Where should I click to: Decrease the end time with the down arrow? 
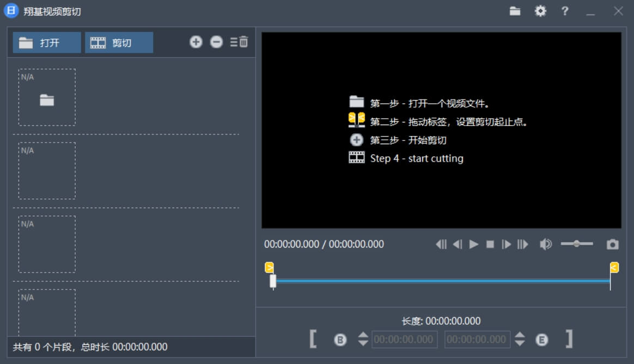520,343
